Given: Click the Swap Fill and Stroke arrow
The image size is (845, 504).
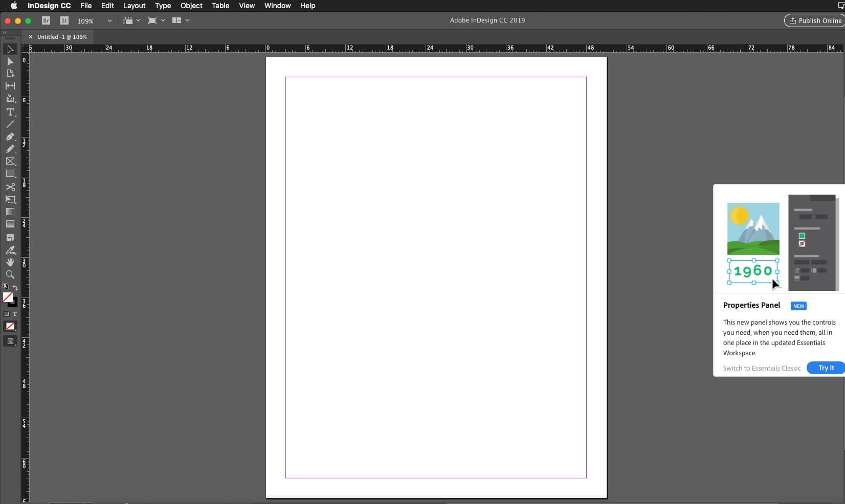Looking at the screenshot, I should pos(15,287).
